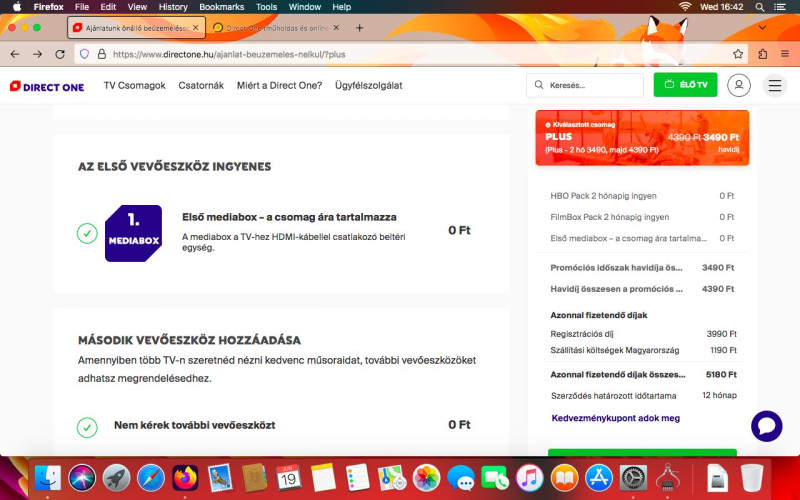800x500 pixels.
Task: Click Regisztrációs díj row
Action: pyautogui.click(x=643, y=334)
